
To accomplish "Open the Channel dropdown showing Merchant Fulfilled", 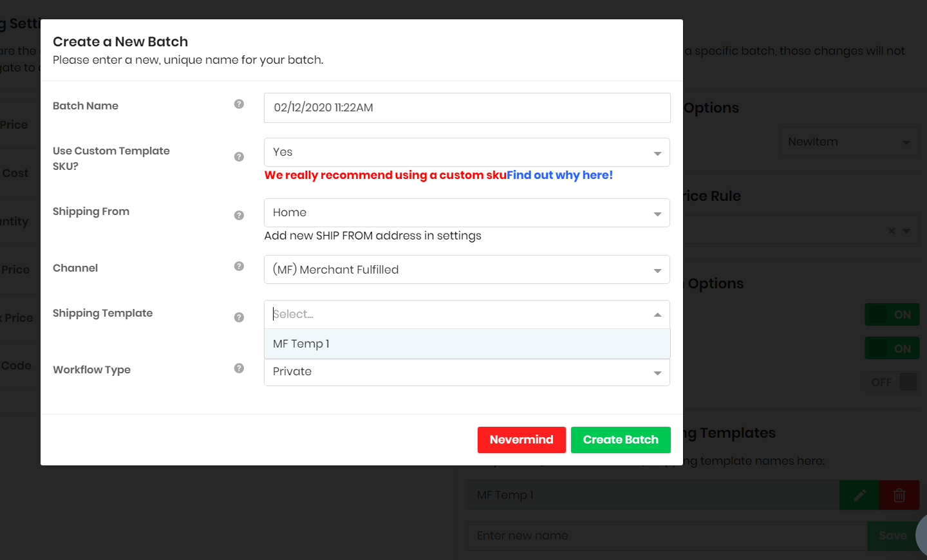I will tap(467, 269).
